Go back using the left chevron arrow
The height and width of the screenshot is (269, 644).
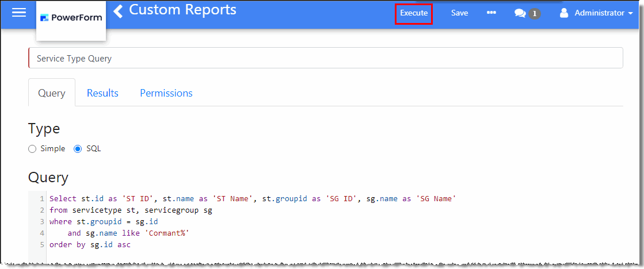pyautogui.click(x=118, y=11)
